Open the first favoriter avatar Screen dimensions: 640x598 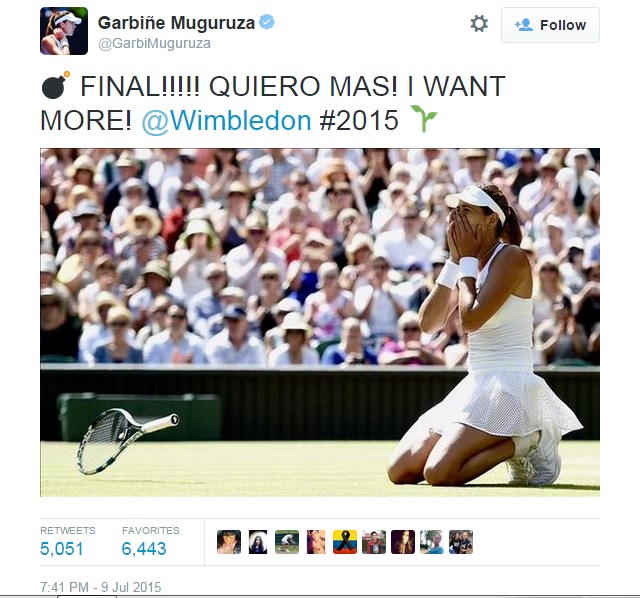pos(229,542)
